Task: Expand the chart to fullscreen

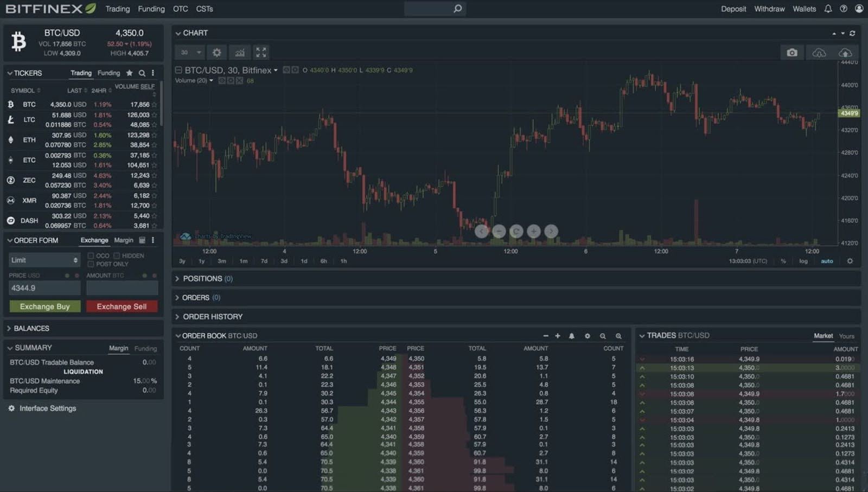Action: click(261, 52)
